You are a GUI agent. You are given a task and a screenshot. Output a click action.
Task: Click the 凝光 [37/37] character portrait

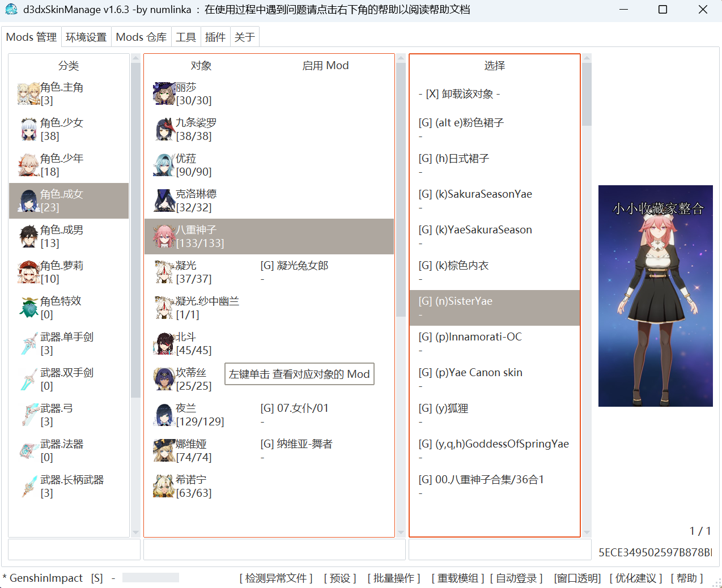click(164, 272)
